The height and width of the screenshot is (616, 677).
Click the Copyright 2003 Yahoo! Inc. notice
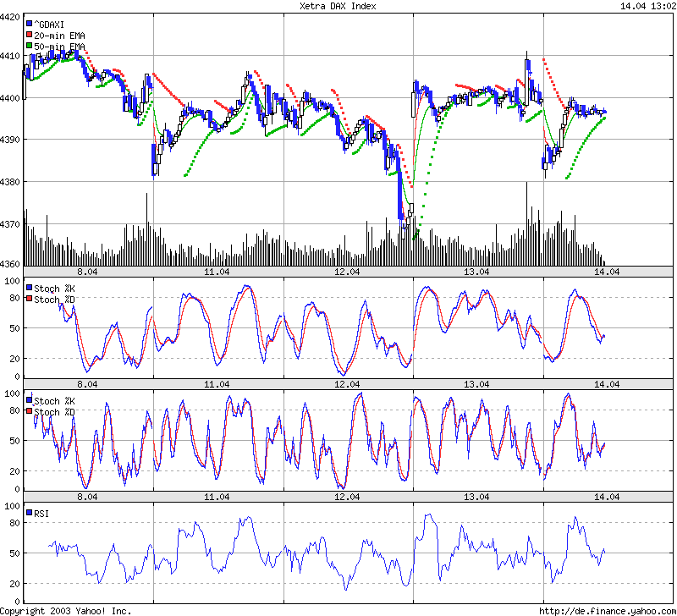click(66, 608)
